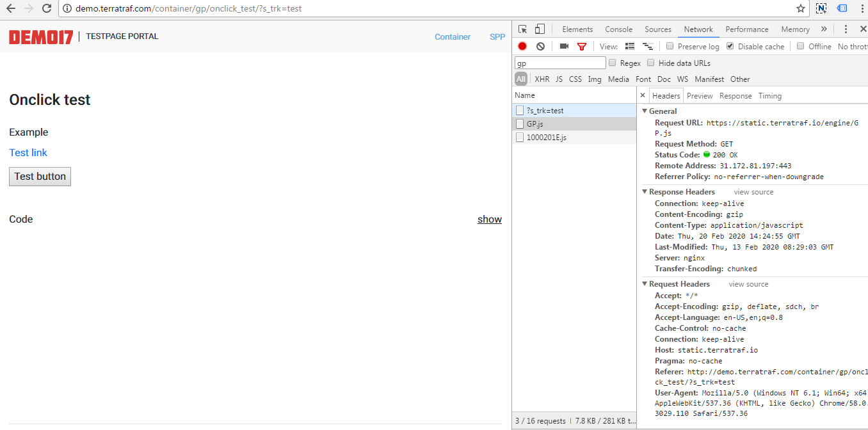This screenshot has width=868, height=430.
Task: Enable the Preserve log checkbox
Action: point(670,46)
